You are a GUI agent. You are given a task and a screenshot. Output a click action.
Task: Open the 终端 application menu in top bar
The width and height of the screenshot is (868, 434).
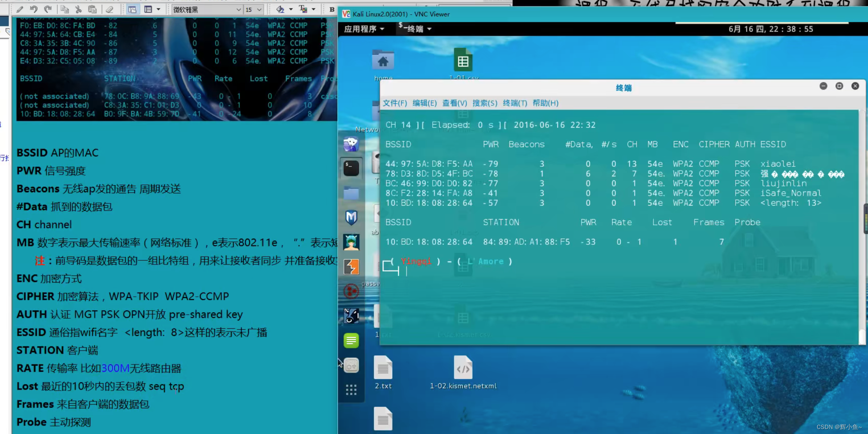tap(415, 28)
